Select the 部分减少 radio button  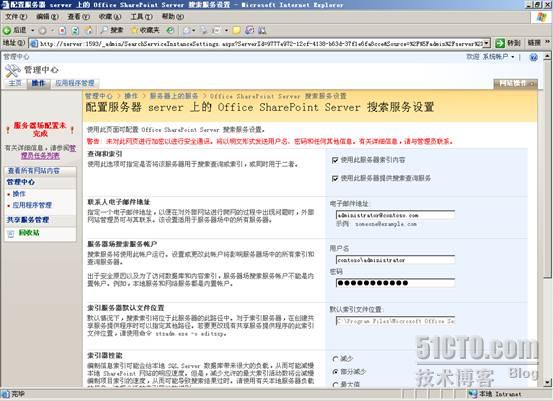pyautogui.click(x=335, y=372)
